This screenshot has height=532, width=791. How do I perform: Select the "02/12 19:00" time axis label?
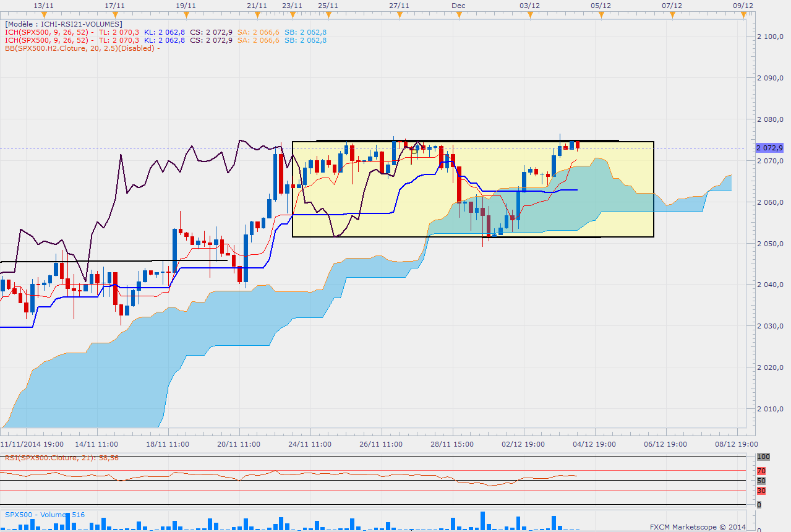pyautogui.click(x=523, y=444)
